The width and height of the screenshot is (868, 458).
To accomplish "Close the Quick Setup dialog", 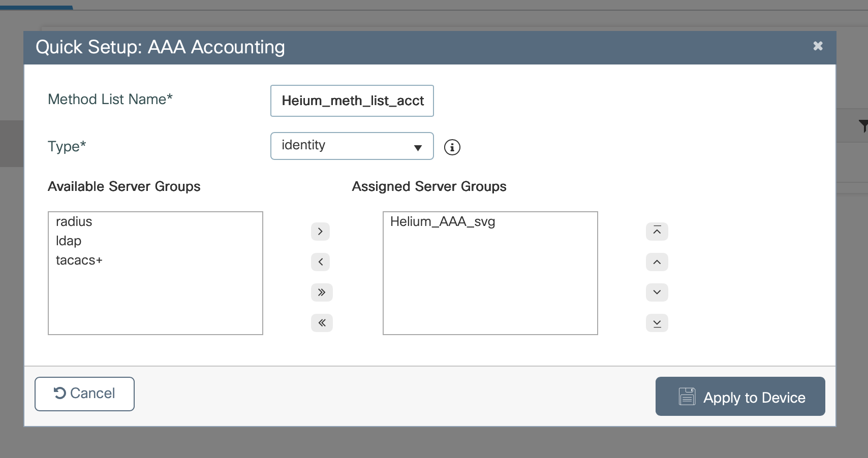I will coord(818,46).
